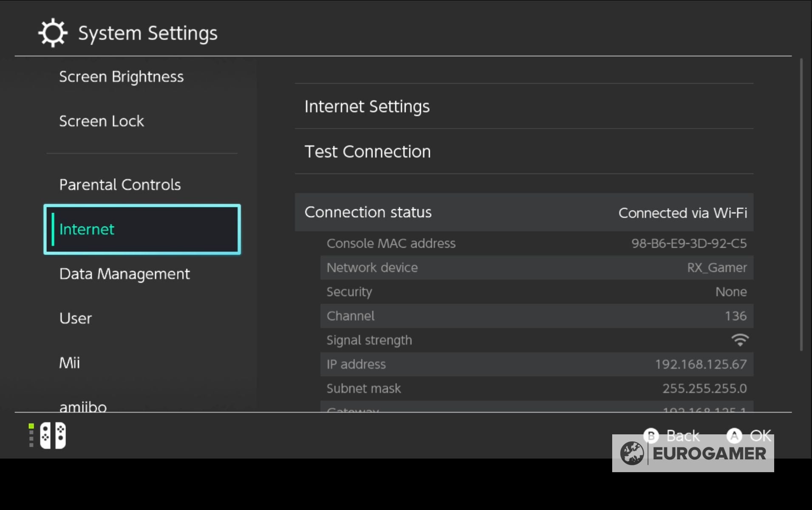Select the highlighted Internet menu item

[x=142, y=229]
